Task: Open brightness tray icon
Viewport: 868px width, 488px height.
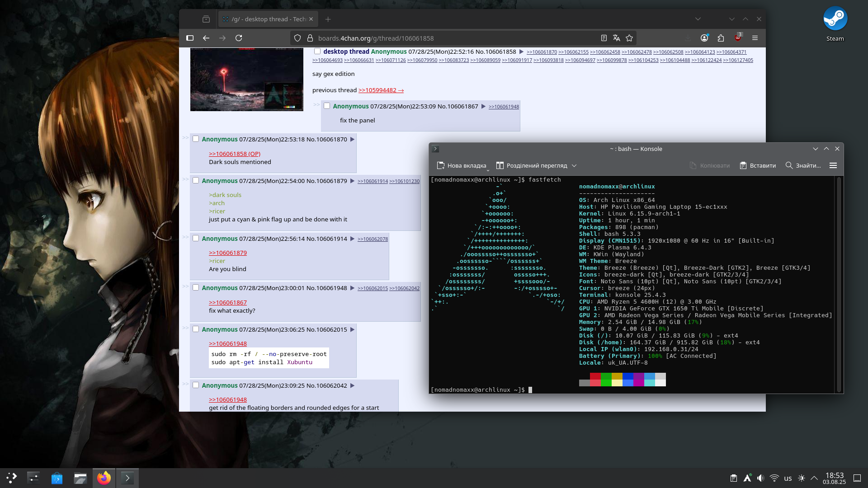Action: [x=802, y=478]
